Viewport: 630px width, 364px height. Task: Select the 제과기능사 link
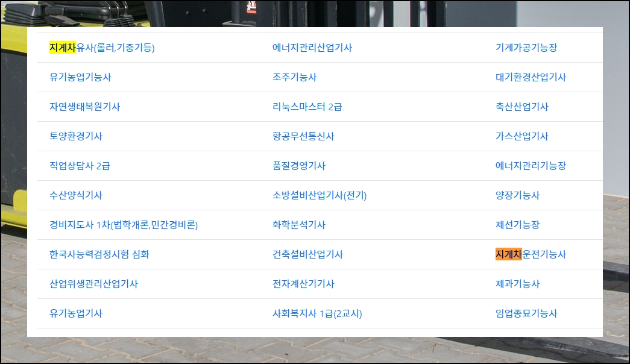(x=517, y=284)
